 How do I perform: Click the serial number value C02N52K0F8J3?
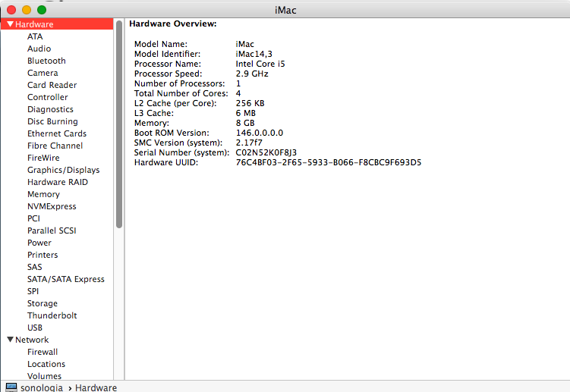tap(266, 152)
